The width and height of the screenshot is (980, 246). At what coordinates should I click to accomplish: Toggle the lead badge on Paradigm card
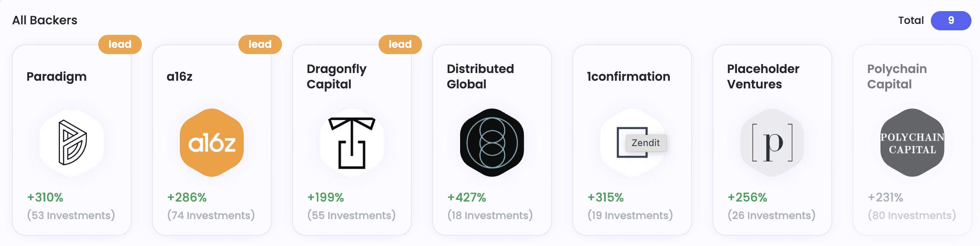pos(120,44)
